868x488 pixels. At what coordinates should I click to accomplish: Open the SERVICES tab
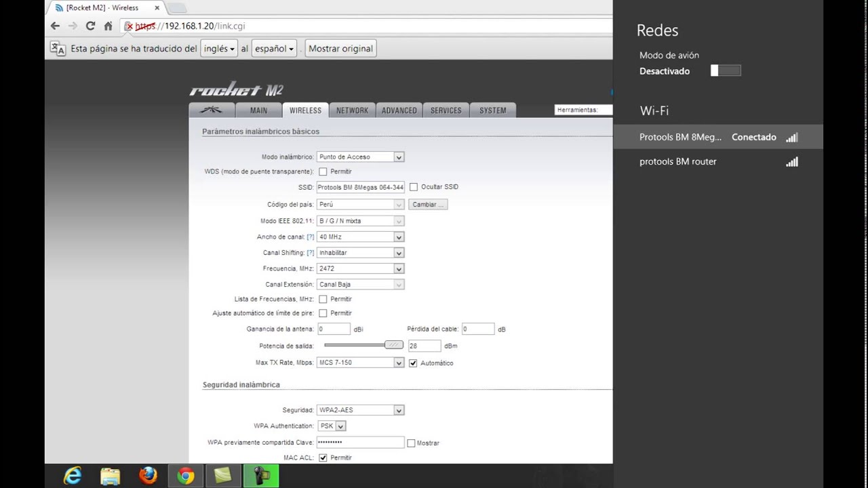pos(446,110)
